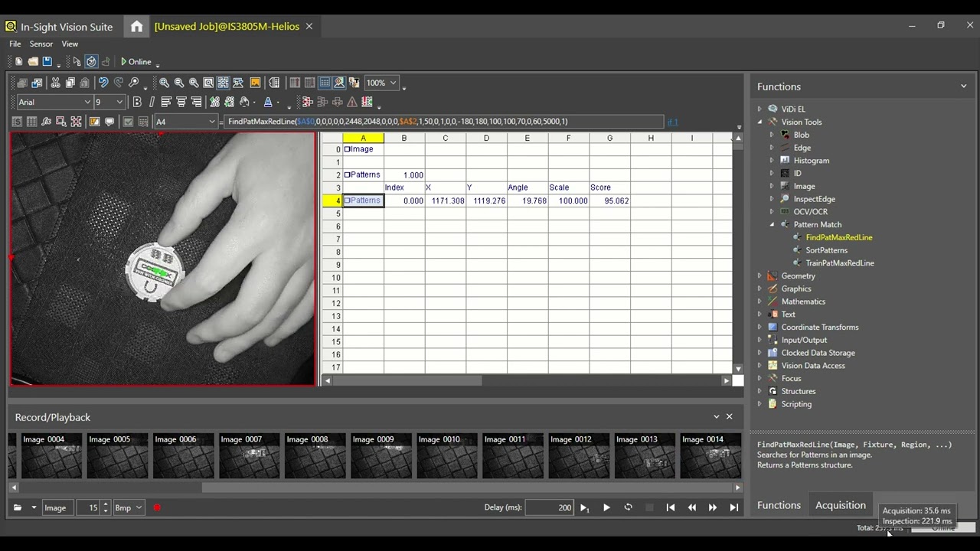Right-align the cell text

[196, 102]
